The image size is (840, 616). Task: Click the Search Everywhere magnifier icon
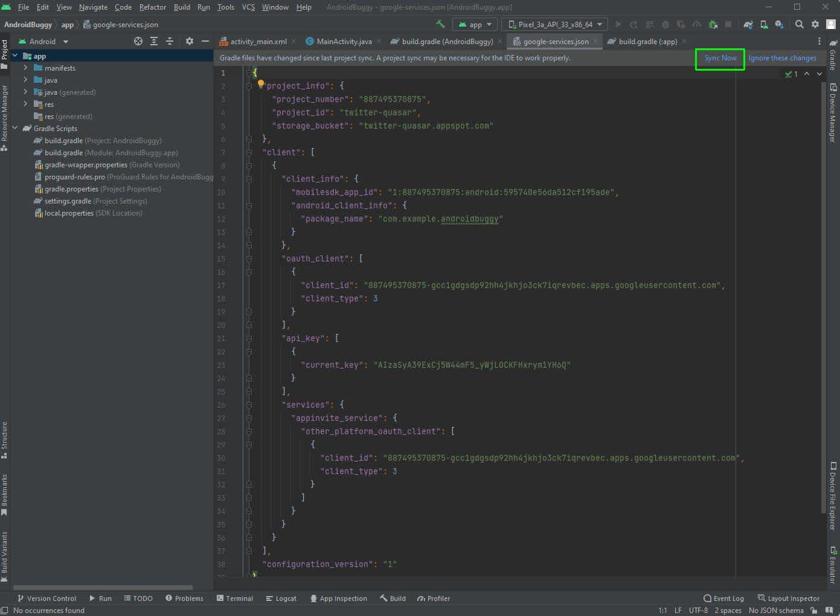click(799, 24)
